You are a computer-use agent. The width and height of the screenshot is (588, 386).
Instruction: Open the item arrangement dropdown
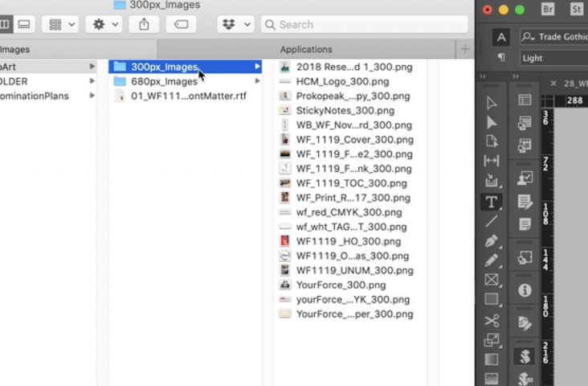point(62,25)
